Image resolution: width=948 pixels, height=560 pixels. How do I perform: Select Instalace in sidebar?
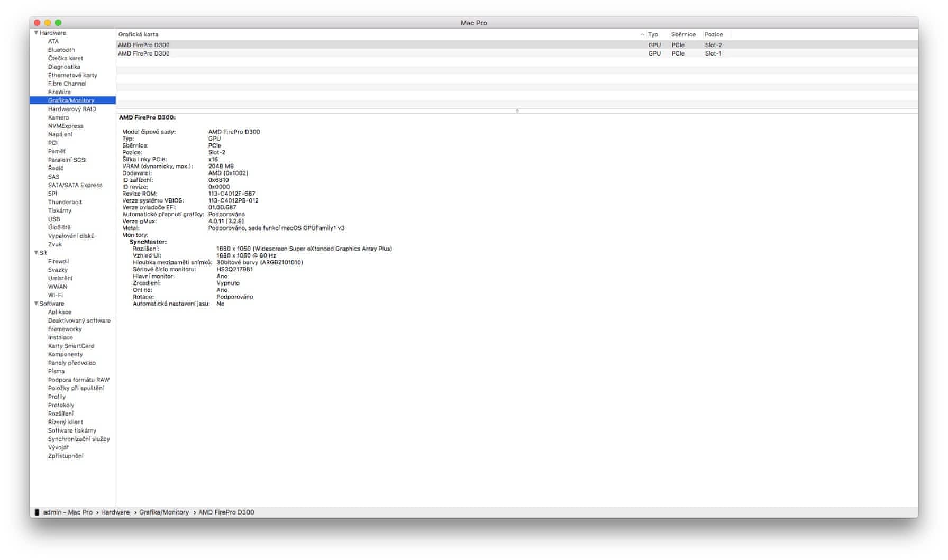(x=60, y=337)
